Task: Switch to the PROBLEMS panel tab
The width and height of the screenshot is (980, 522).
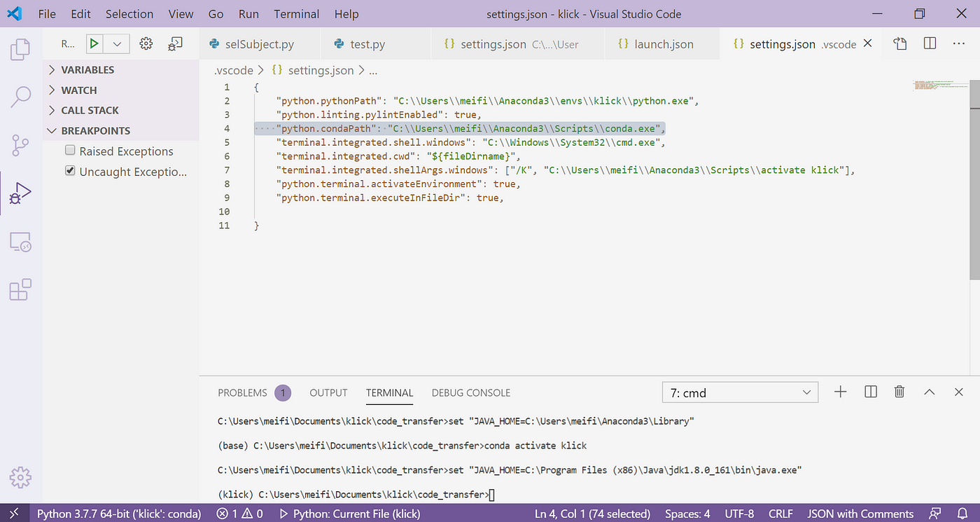Action: click(x=254, y=392)
